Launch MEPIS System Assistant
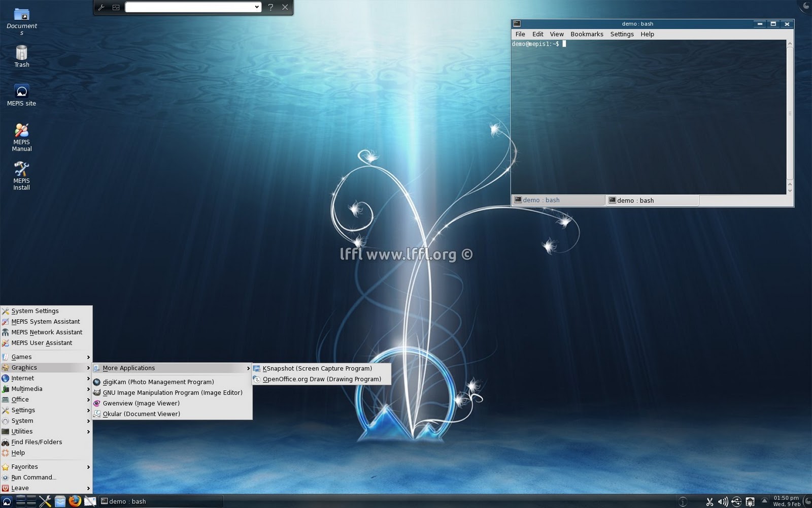The width and height of the screenshot is (812, 508). click(46, 322)
